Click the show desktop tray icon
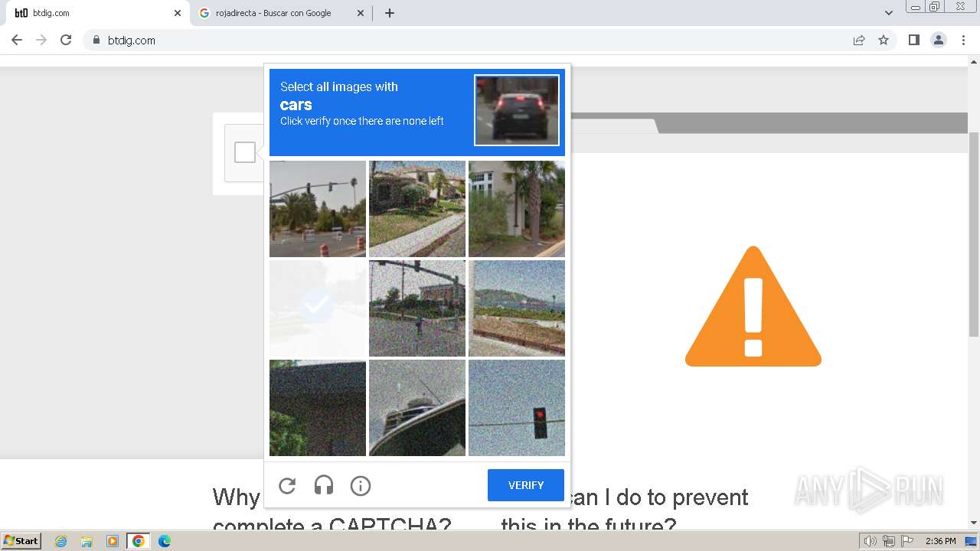 (x=971, y=541)
